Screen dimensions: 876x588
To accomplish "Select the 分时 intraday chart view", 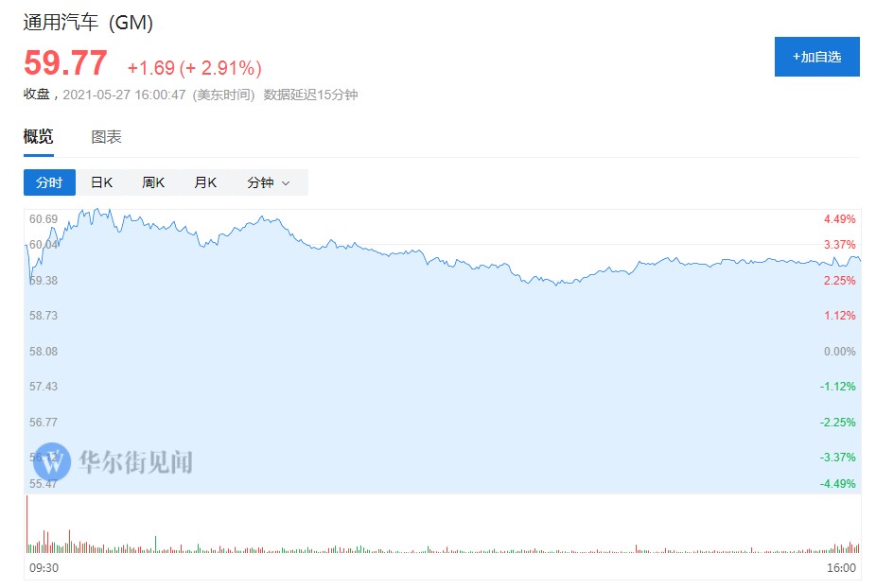I will [49, 182].
